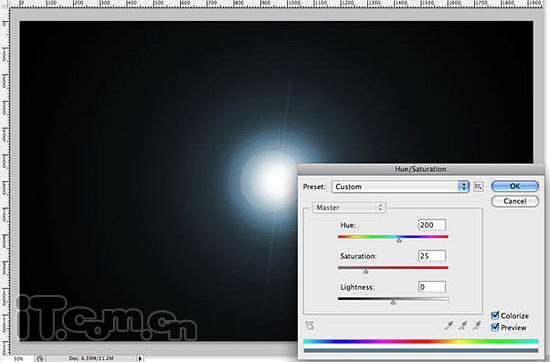Screen dimensions: 550x362
Task: Click the Saturation slider handle
Action: click(366, 271)
